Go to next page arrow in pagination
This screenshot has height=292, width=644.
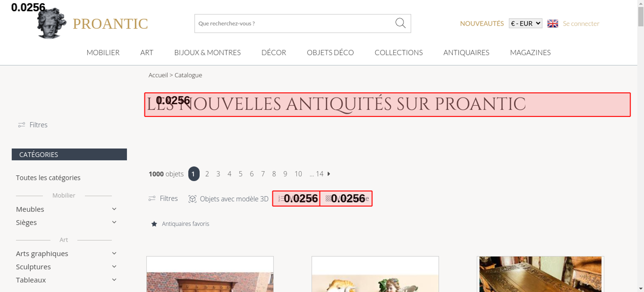pyautogui.click(x=329, y=174)
